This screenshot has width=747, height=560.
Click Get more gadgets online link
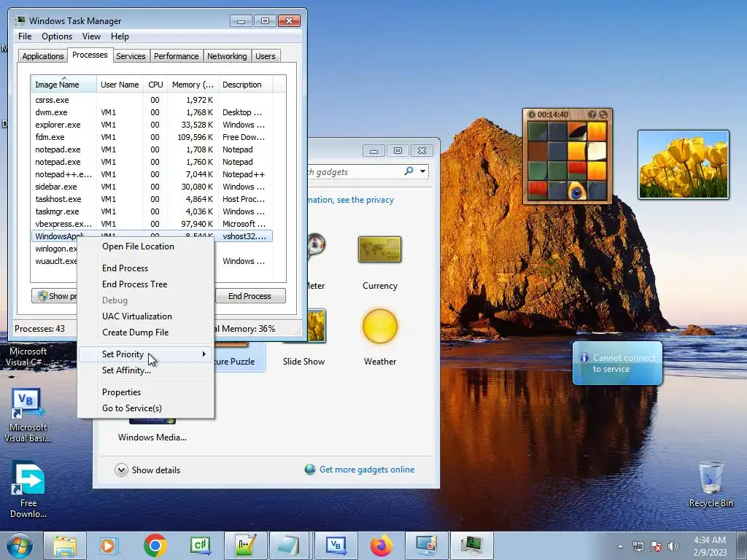367,470
